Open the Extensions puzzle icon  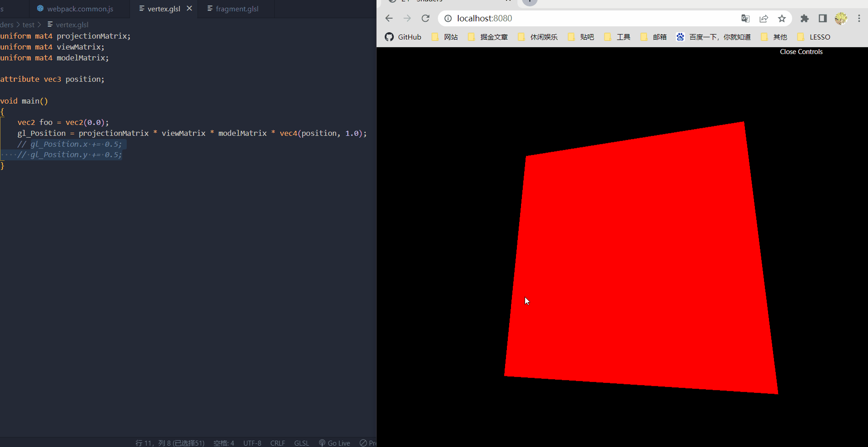[804, 18]
